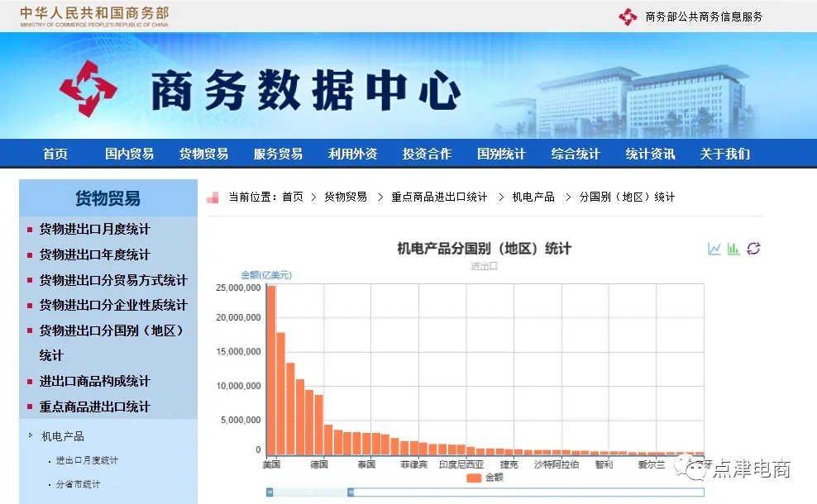The image size is (817, 504).
Task: Click the 印度尼西亚 x-axis label
Action: (461, 464)
